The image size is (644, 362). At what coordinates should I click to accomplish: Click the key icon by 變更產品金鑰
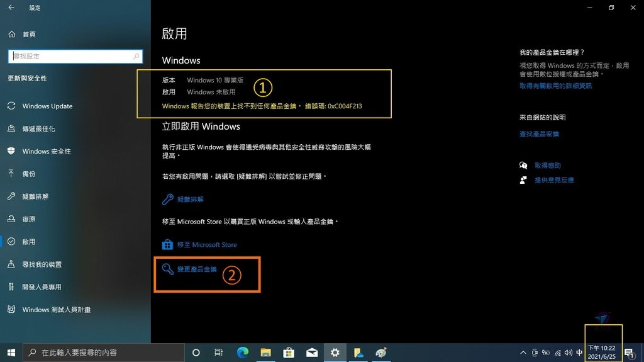pos(167,269)
